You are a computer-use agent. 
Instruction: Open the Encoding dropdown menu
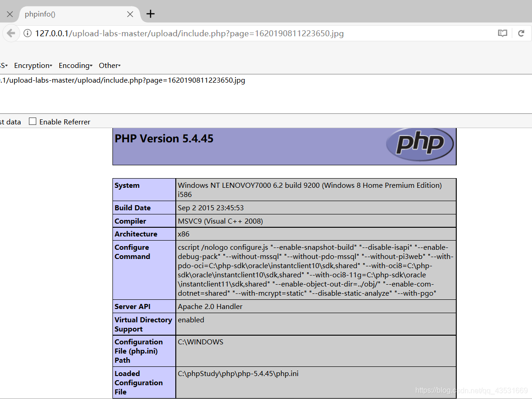(75, 66)
